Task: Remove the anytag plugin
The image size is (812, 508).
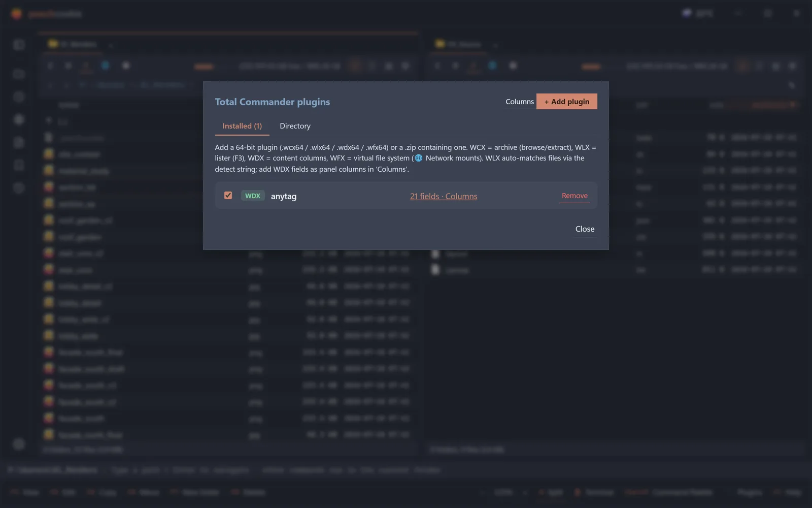Action: tap(574, 196)
